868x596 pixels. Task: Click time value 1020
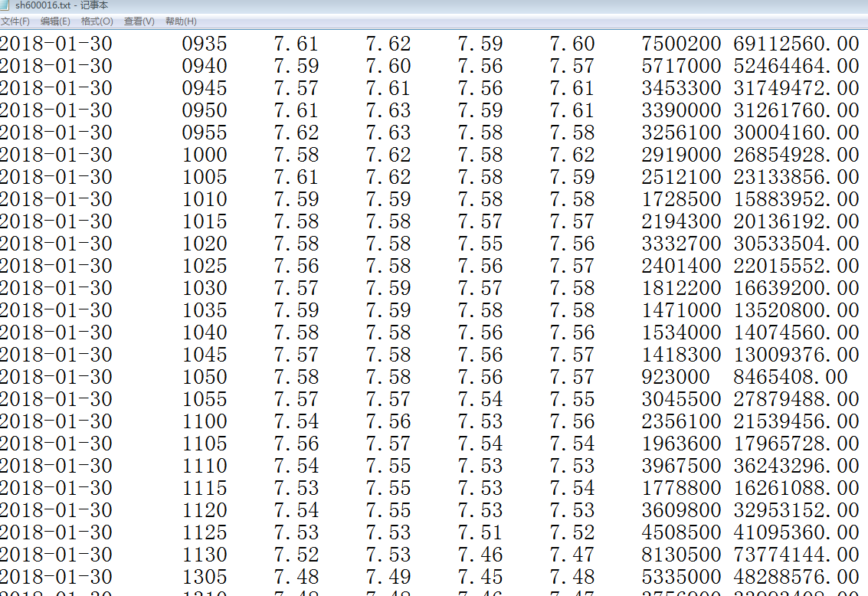[x=205, y=244]
